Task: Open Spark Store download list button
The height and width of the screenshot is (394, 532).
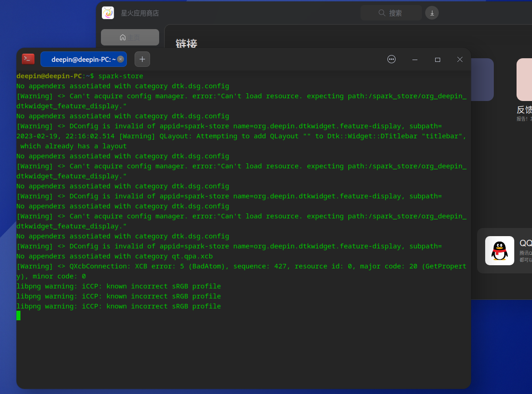Action: pos(432,13)
